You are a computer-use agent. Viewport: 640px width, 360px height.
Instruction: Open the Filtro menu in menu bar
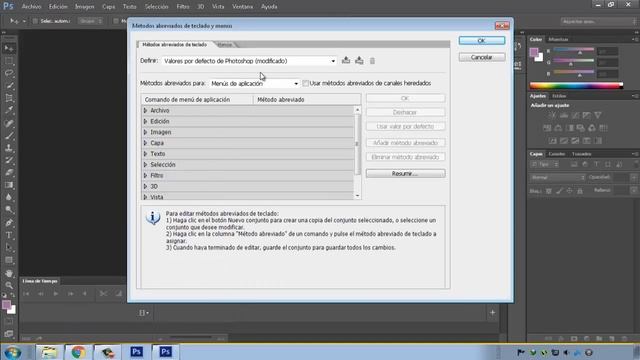click(183, 7)
